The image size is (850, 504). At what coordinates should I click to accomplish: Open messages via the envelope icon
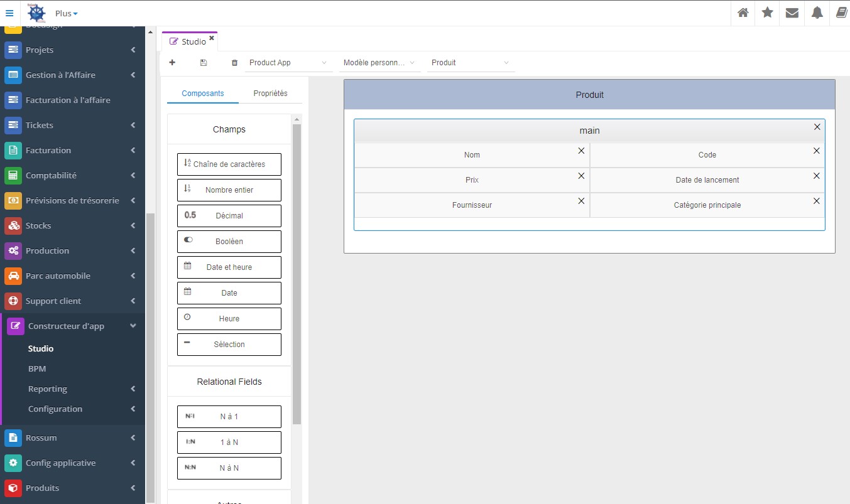pyautogui.click(x=792, y=13)
